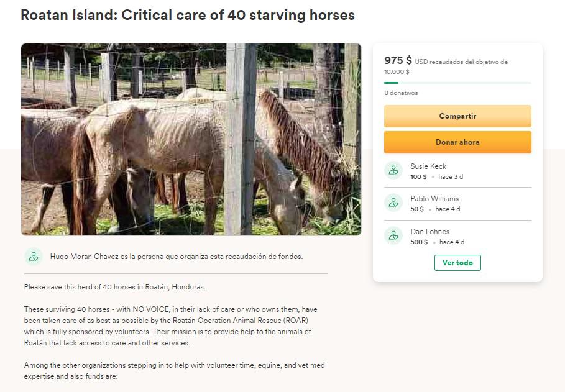This screenshot has width=565, height=392.
Task: Click Dan Lohnes's 500 $ donation amount
Action: click(419, 242)
